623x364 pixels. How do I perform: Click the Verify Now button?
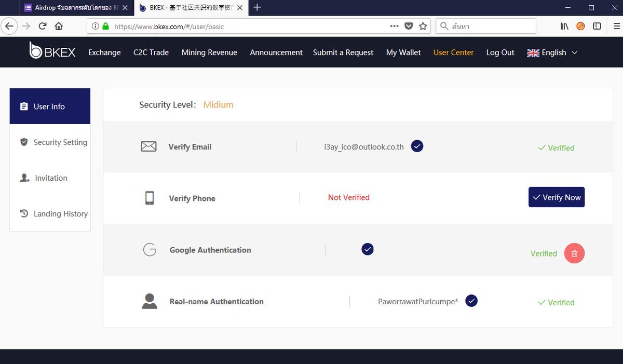(x=557, y=197)
